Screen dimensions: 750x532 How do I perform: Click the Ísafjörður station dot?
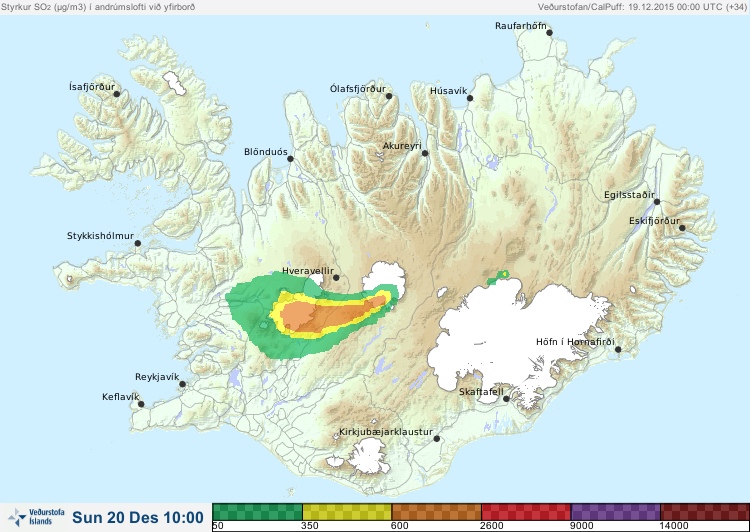point(117,94)
